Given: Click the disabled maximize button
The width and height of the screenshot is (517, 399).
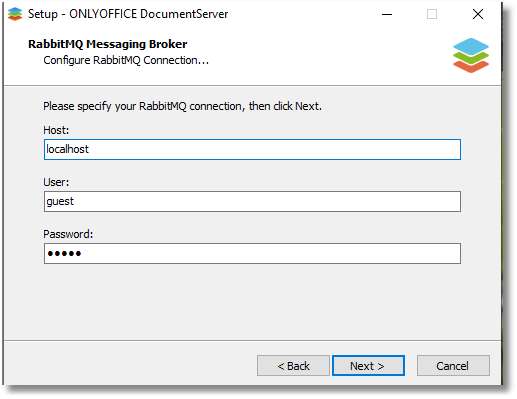Looking at the screenshot, I should tap(432, 14).
